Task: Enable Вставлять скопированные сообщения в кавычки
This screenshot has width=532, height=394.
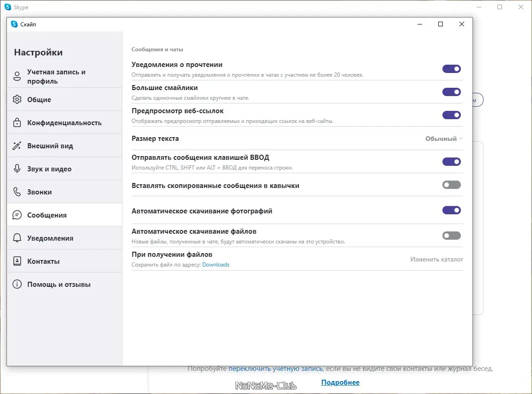Action: (451, 184)
